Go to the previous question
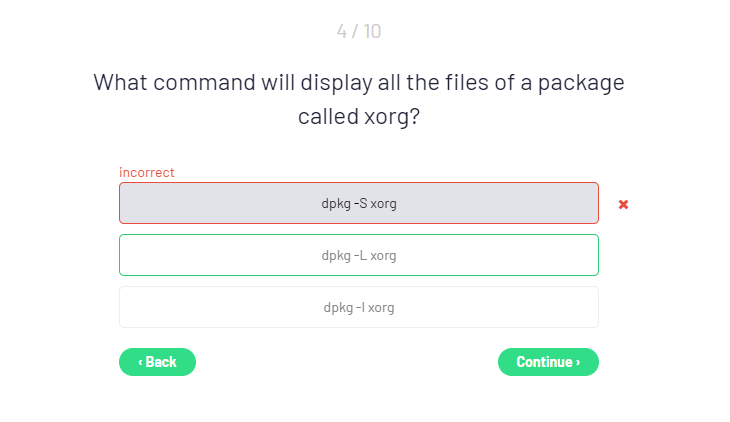This screenshot has height=422, width=730. [x=157, y=362]
